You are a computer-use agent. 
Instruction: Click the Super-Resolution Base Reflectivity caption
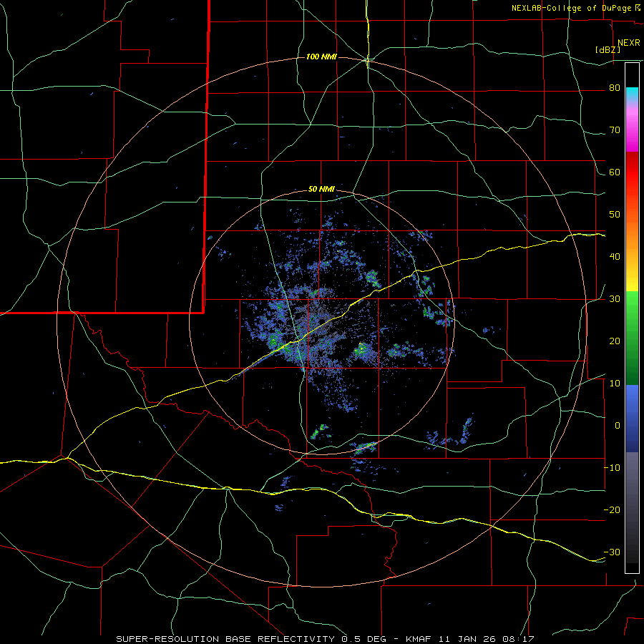tap(325, 639)
